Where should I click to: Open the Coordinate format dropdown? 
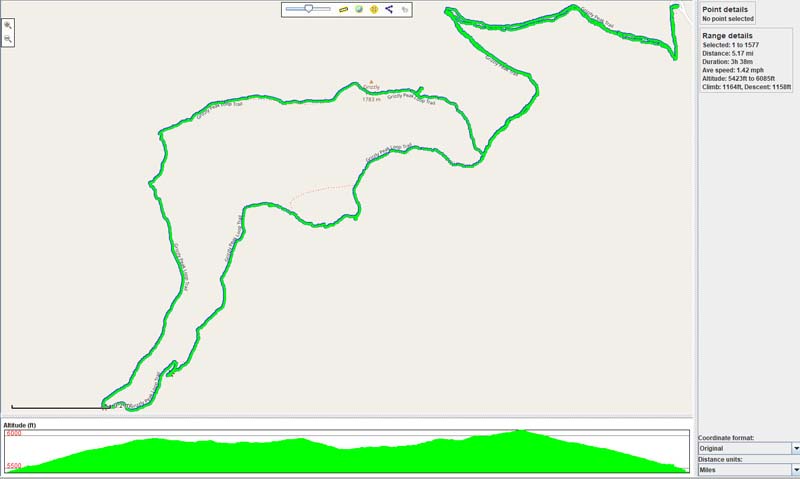coord(795,448)
